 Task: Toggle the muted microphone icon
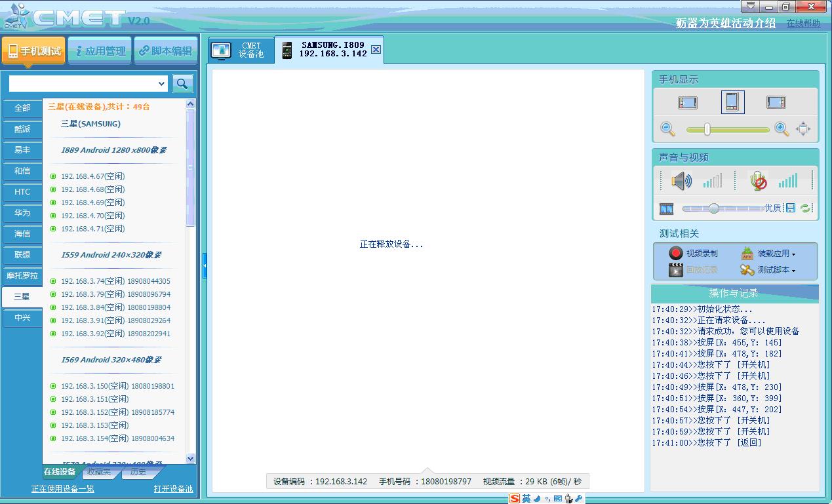(x=759, y=180)
